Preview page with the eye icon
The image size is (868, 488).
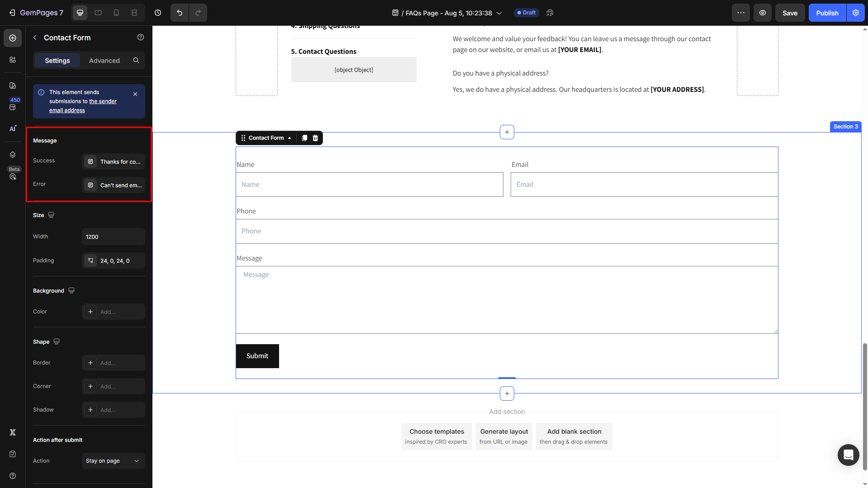click(763, 13)
